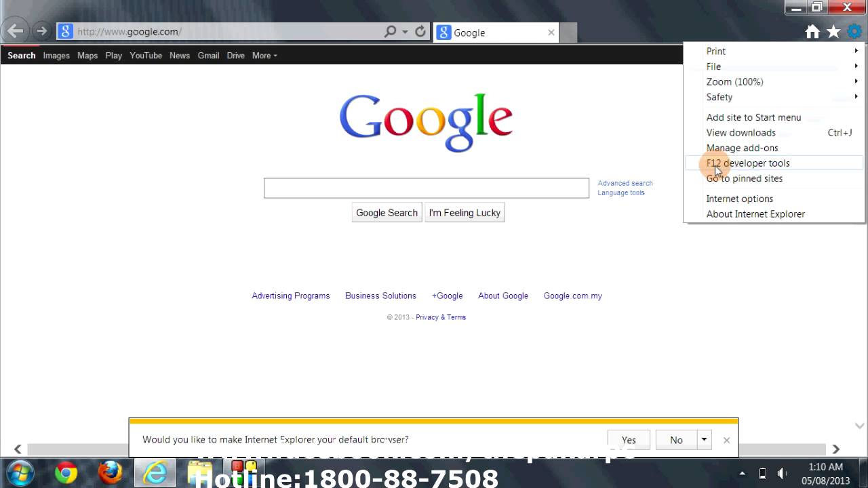
Task: Open File submenu in Tools menu
Action: (x=774, y=66)
